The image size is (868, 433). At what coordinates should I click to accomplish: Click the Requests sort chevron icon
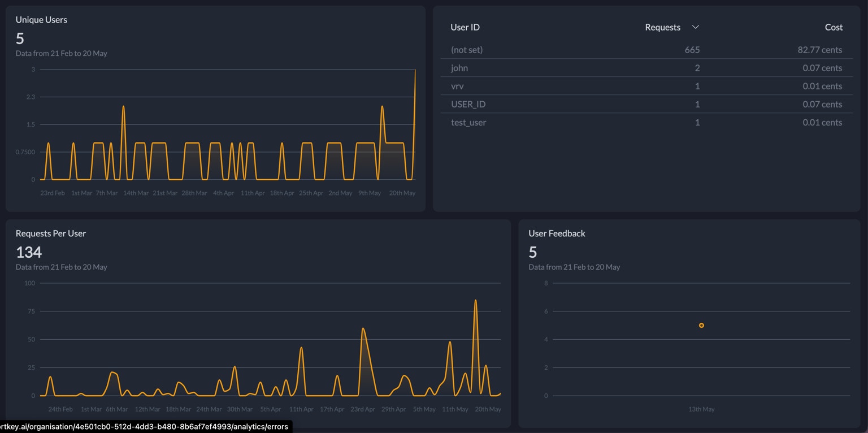696,27
